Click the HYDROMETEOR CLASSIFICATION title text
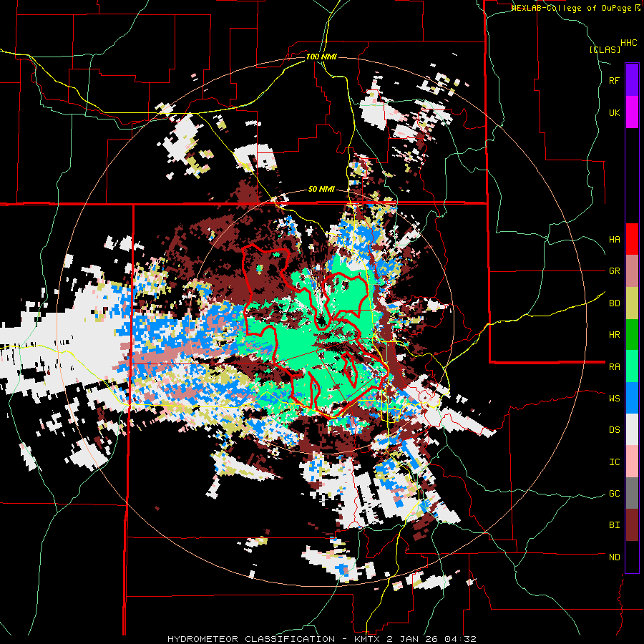644x644 pixels. click(251, 639)
